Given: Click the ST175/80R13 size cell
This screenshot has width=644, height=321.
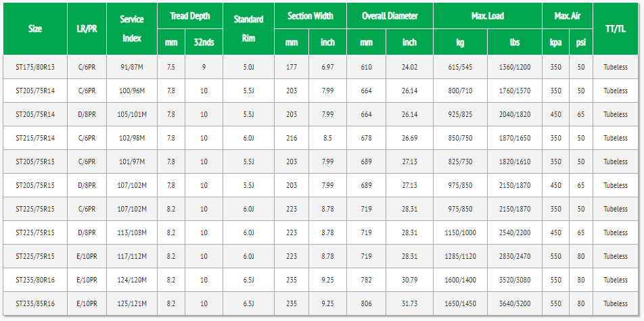Looking at the screenshot, I should [x=35, y=67].
